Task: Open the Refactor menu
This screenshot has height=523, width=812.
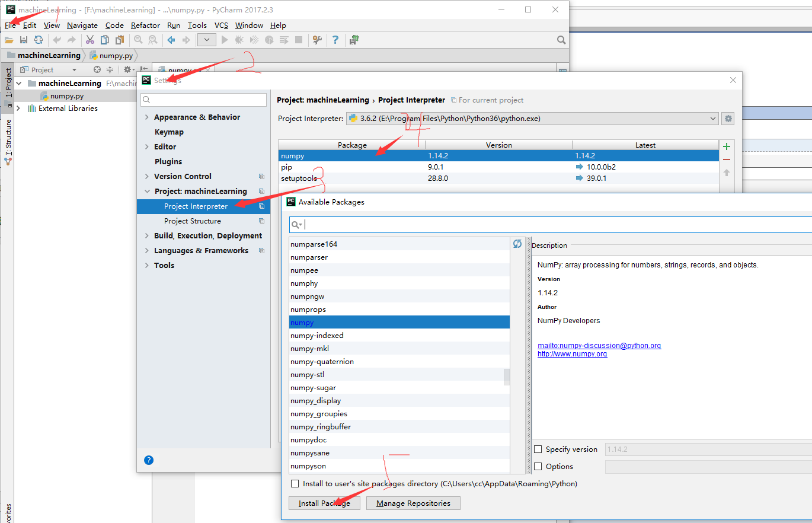Action: point(145,25)
